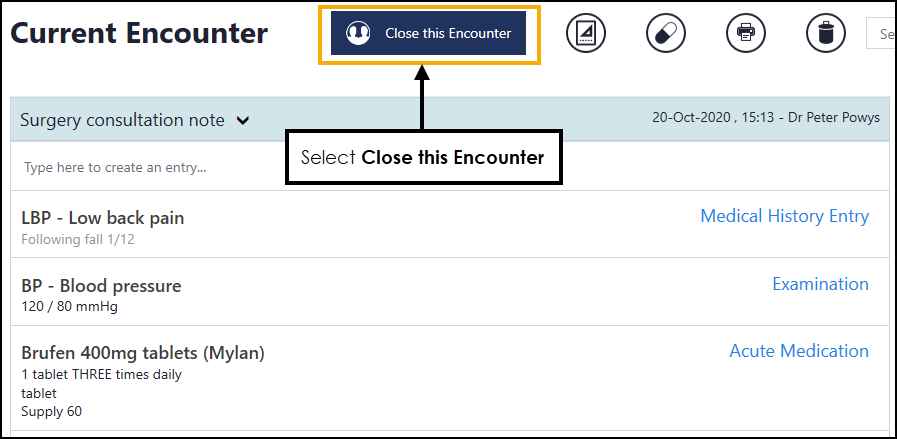Click the Dr Peter Powys date stamp
The image size is (897, 439).
[x=765, y=118]
